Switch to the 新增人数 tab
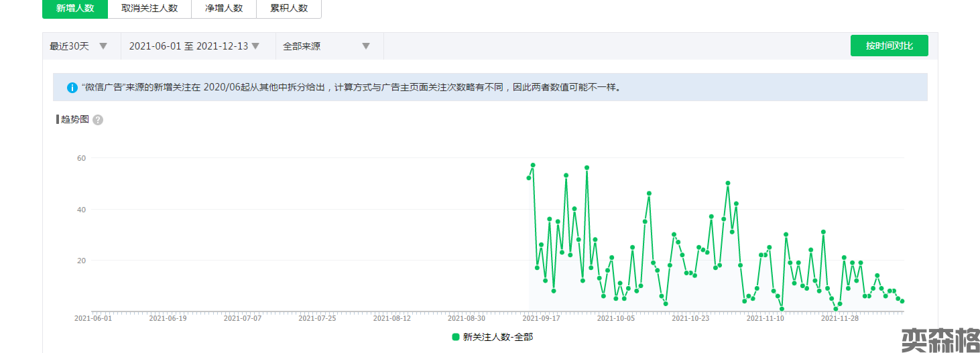The image size is (980, 353). coord(75,8)
